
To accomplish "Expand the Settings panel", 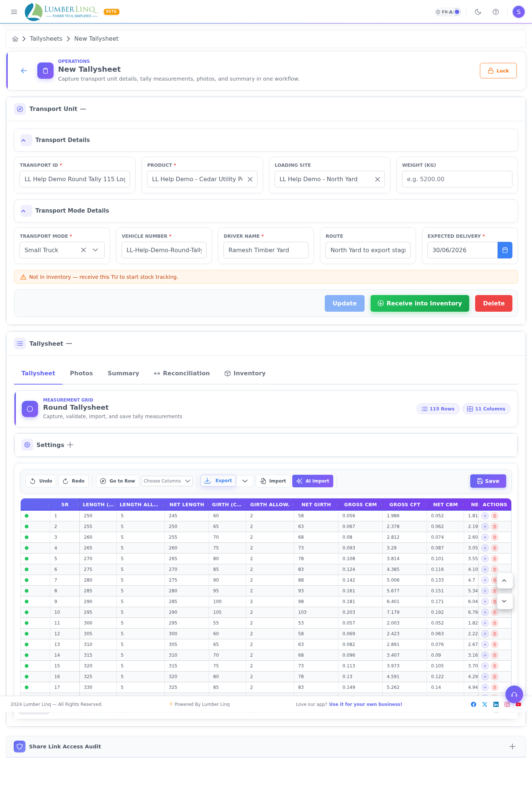I will coord(70,445).
